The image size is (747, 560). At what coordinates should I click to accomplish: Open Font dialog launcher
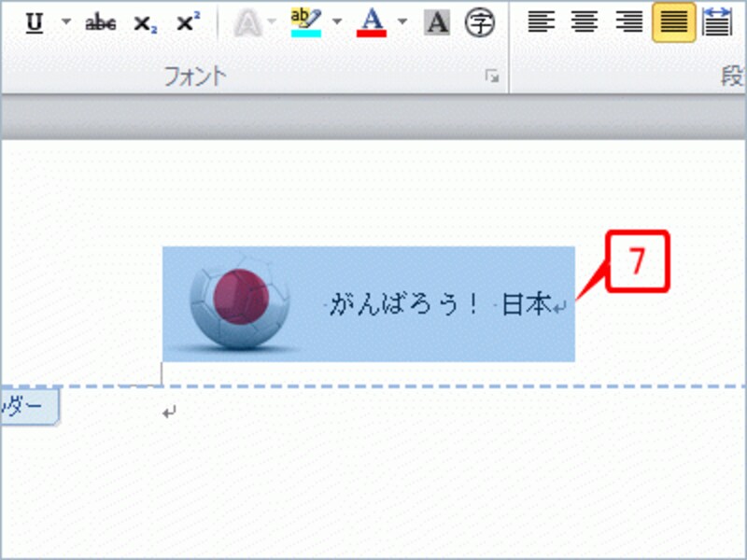click(492, 77)
